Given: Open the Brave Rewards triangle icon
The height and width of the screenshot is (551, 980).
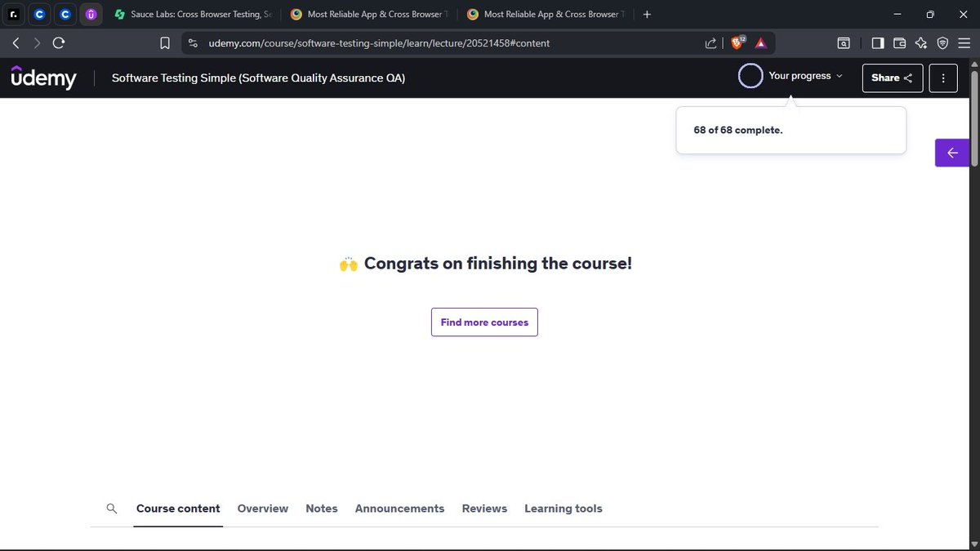Looking at the screenshot, I should pyautogui.click(x=760, y=42).
